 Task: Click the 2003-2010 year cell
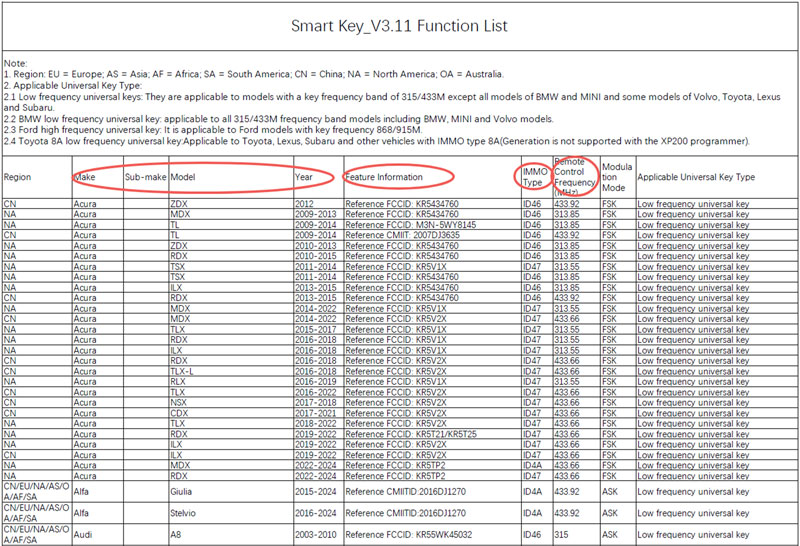314,535
